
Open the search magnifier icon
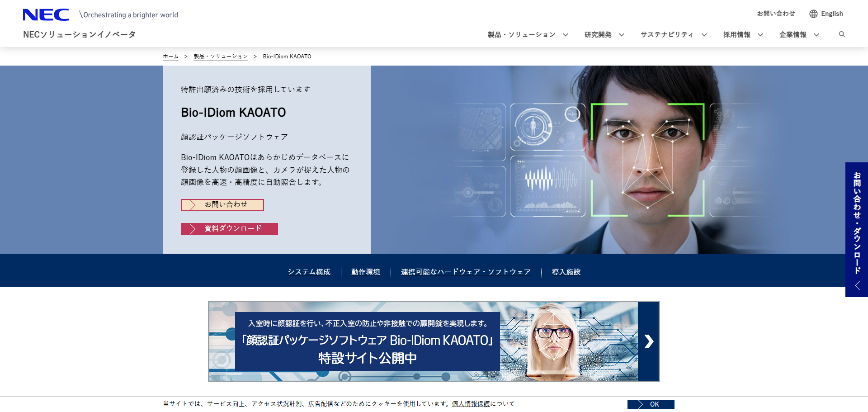(x=842, y=34)
